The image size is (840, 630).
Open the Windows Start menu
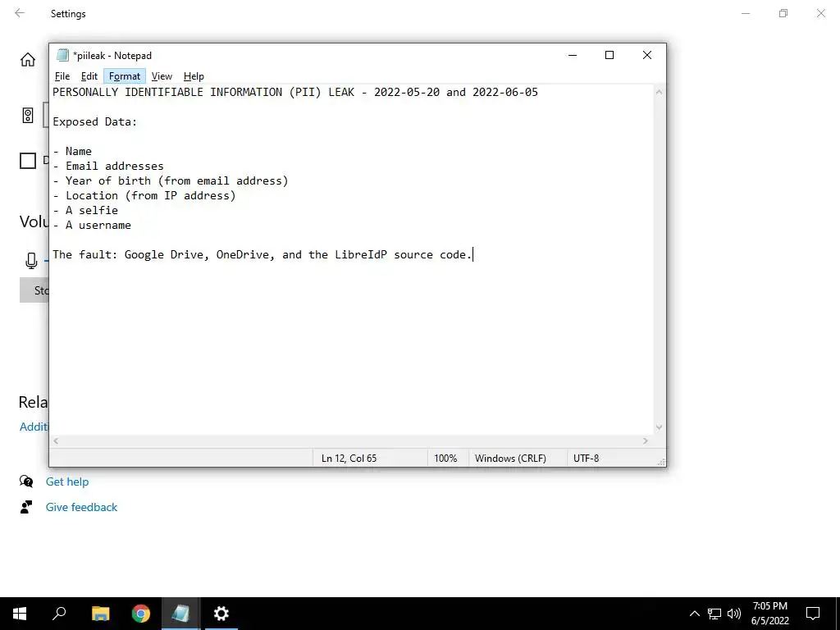[20, 614]
